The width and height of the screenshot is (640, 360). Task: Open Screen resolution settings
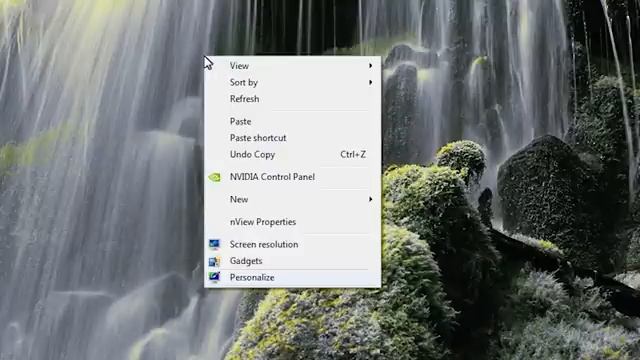pos(292,244)
